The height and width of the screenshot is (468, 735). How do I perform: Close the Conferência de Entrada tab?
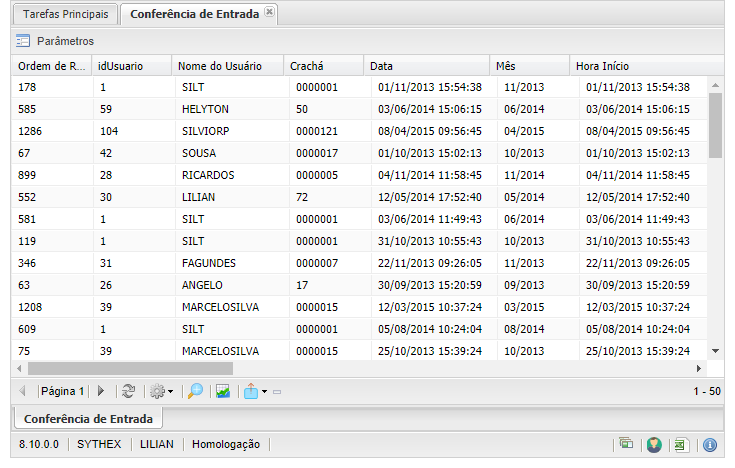coord(269,12)
